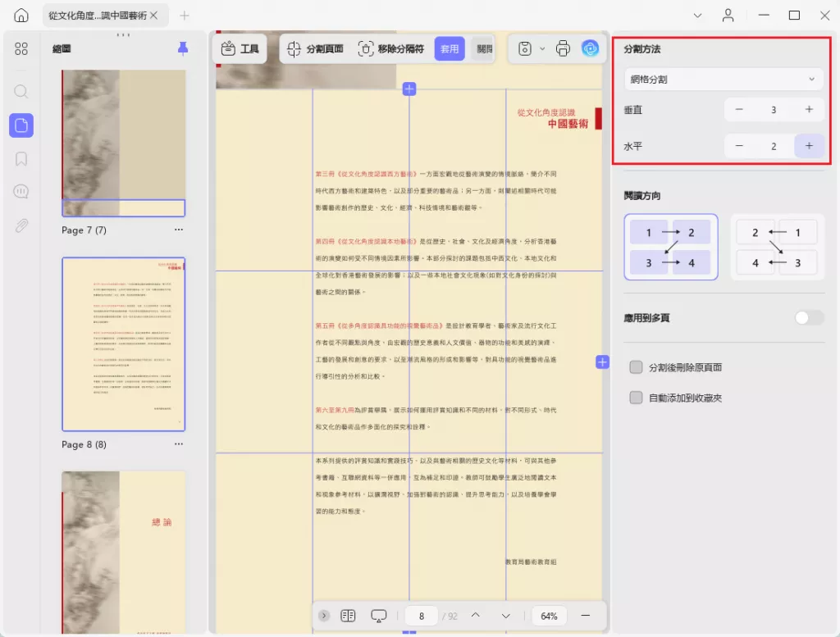Image resolution: width=840 pixels, height=637 pixels.
Task: Click the panel drag handle dots above thumbnails
Action: tap(123, 34)
